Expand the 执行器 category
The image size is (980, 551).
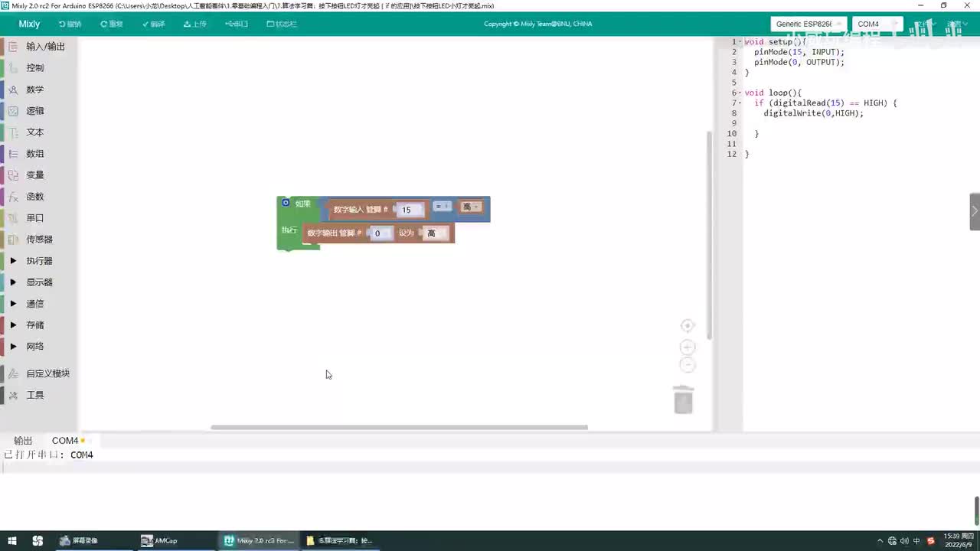point(38,261)
